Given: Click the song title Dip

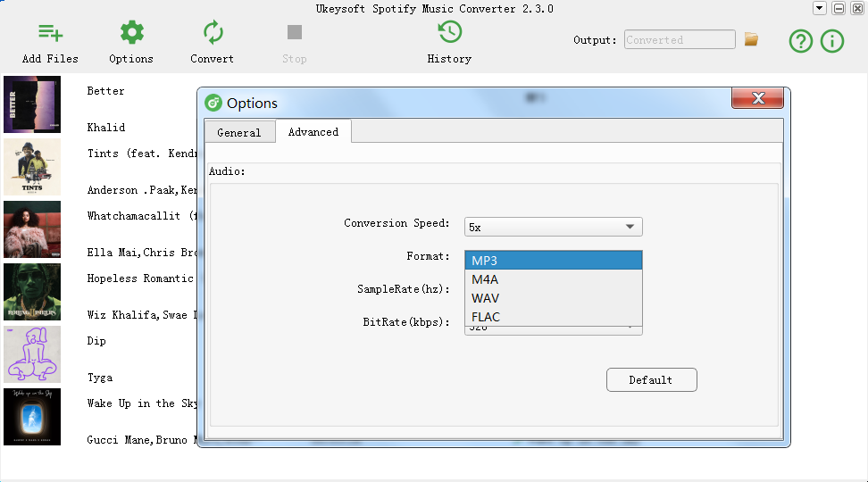Looking at the screenshot, I should coord(96,341).
